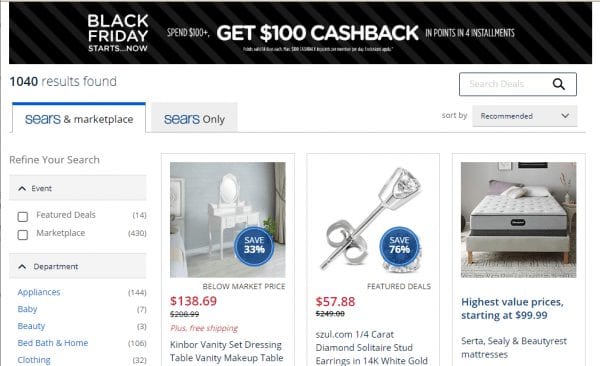Click the Save 33% badge on vanity set
The width and height of the screenshot is (600, 366).
coord(254,246)
